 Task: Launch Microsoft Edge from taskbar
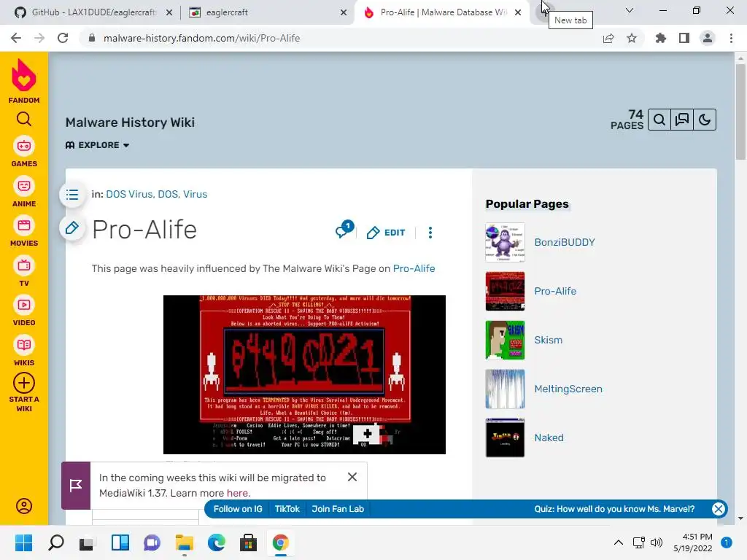[216, 542]
